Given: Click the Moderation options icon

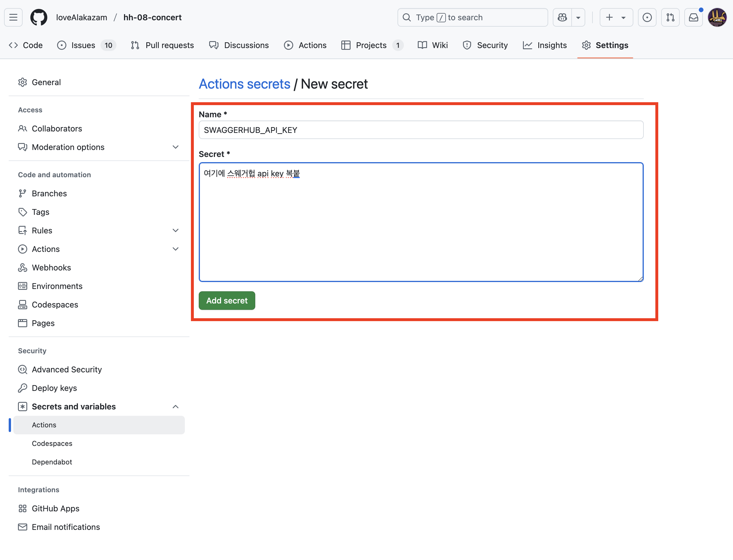Looking at the screenshot, I should click(x=23, y=147).
